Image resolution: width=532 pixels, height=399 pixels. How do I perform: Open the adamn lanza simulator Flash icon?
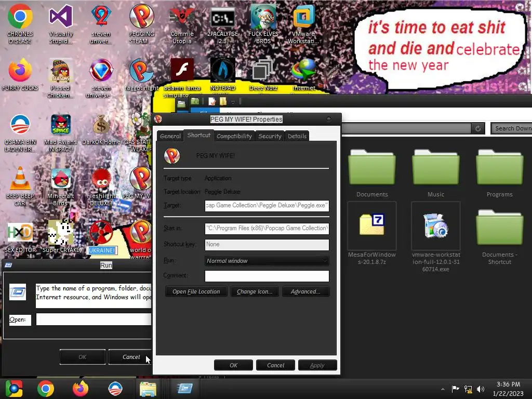(182, 77)
